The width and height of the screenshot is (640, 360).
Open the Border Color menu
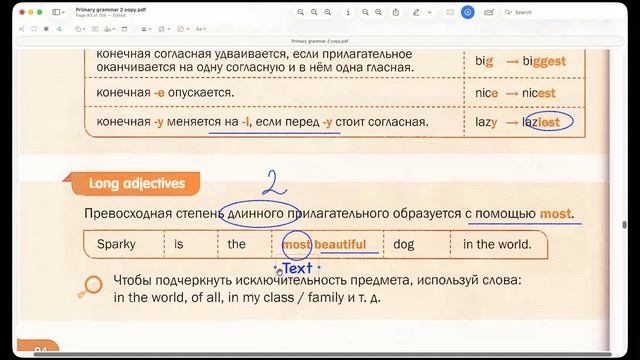click(x=163, y=29)
